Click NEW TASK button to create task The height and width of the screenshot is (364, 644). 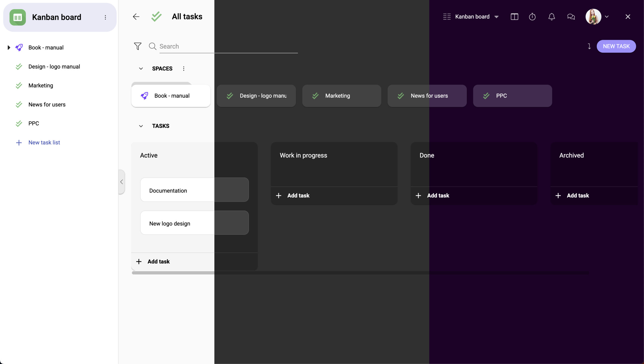pos(617,46)
